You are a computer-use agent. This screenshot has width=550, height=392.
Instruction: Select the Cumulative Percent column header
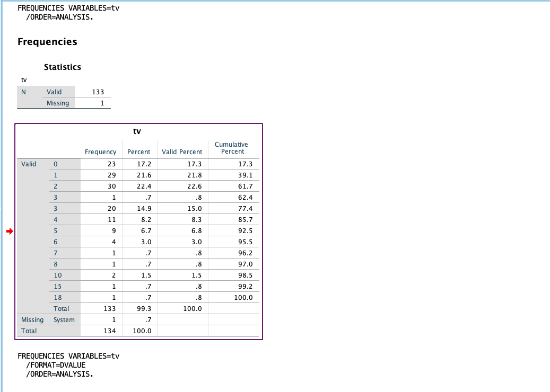[x=232, y=148]
